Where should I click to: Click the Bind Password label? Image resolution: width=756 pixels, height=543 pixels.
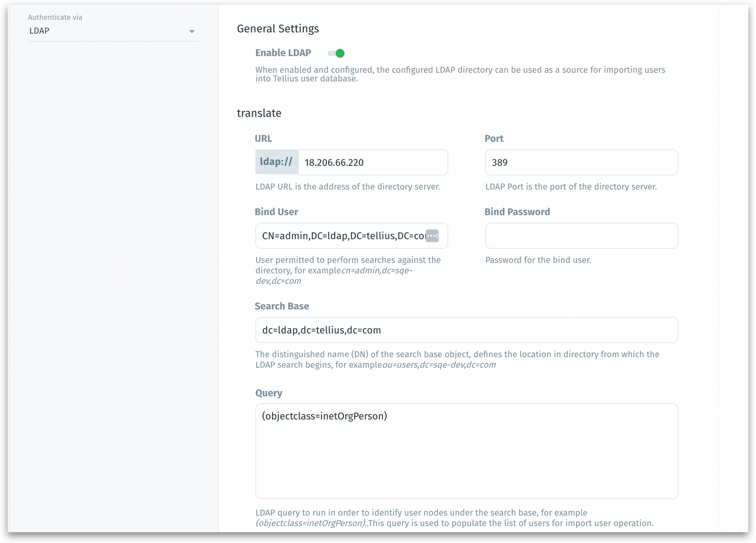(x=517, y=212)
